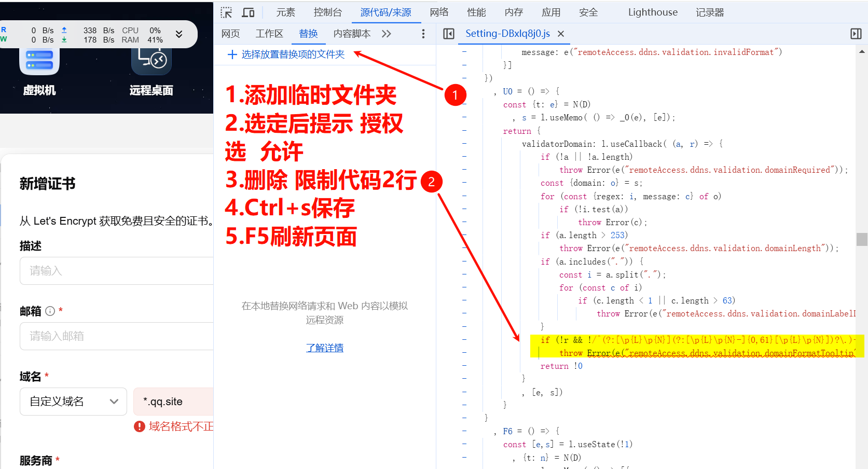The image size is (868, 469).
Task: Focus the 请输入邮箱 email field
Action: click(x=117, y=336)
